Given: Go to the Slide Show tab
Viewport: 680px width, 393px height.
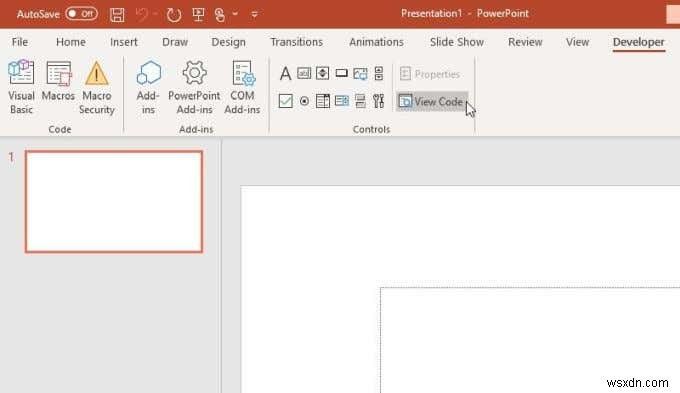Looking at the screenshot, I should [x=457, y=42].
